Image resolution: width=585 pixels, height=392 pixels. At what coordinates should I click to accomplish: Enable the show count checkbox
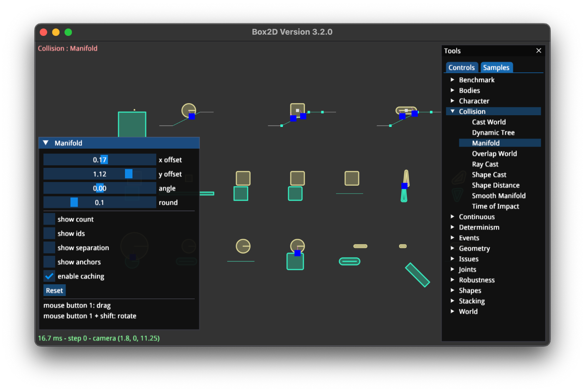click(49, 219)
